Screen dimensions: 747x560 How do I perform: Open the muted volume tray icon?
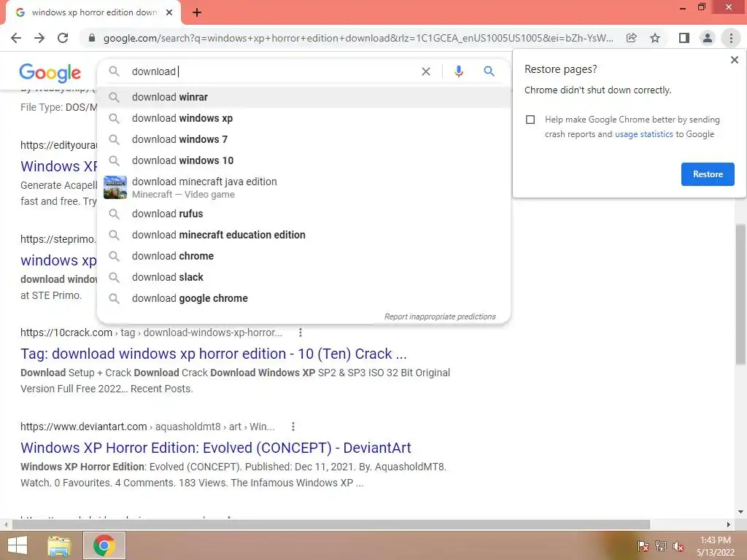678,545
